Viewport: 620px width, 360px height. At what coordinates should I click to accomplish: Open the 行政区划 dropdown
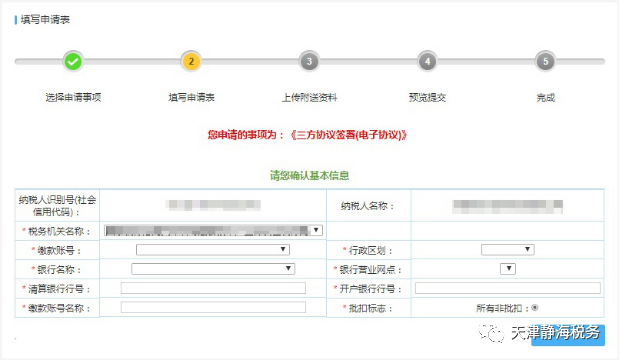tap(508, 250)
